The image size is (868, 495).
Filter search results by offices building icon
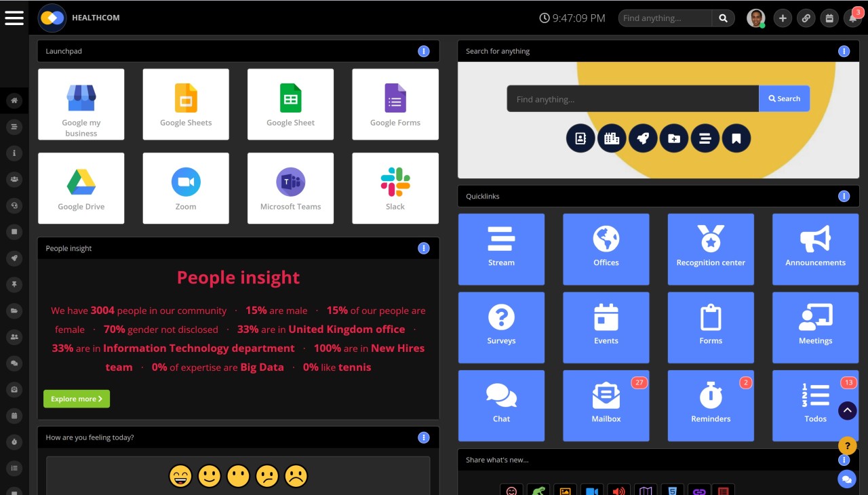(612, 138)
